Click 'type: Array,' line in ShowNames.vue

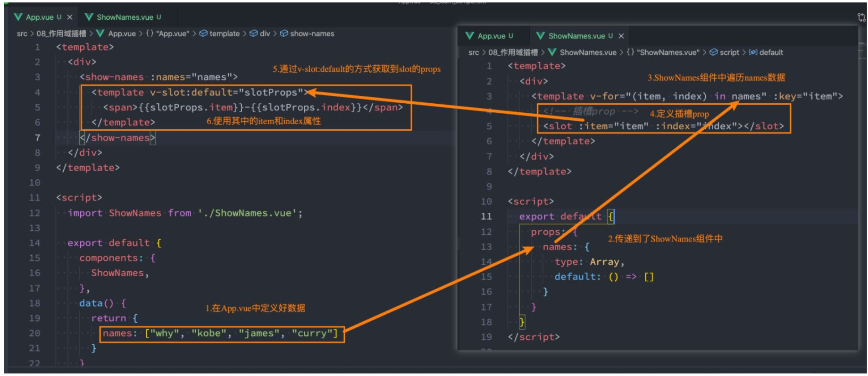click(x=589, y=262)
